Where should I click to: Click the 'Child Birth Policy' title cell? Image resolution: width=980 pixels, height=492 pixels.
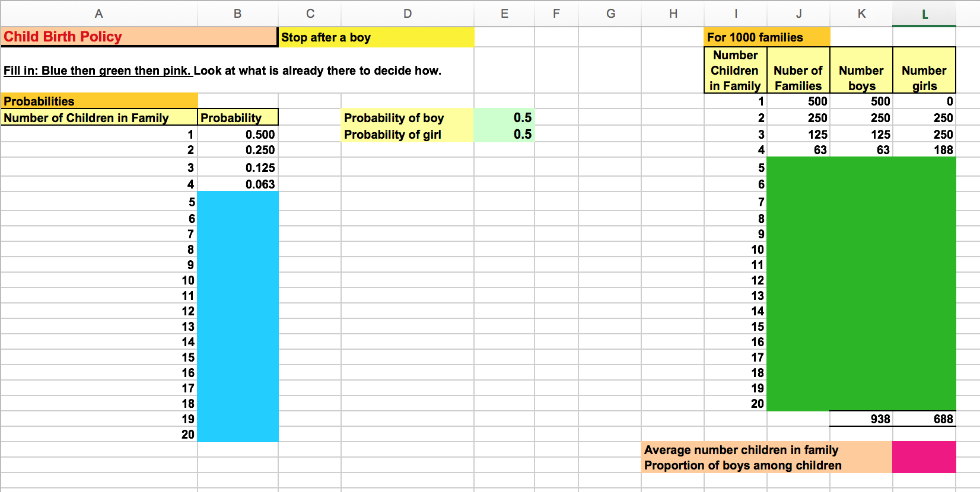pos(139,37)
